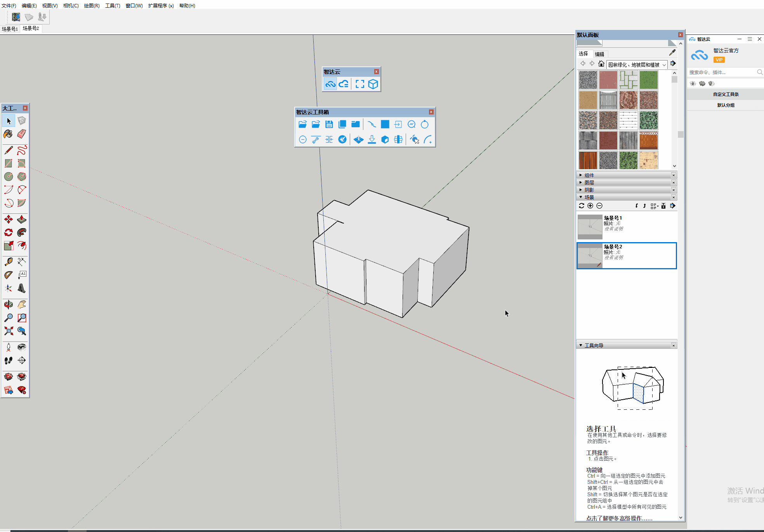Select the paint bucket fill tool
Image resolution: width=764 pixels, height=532 pixels.
[x=8, y=134]
